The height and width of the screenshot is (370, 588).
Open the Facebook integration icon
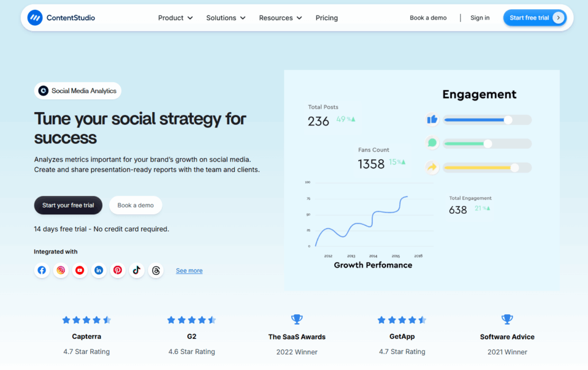[x=42, y=270]
